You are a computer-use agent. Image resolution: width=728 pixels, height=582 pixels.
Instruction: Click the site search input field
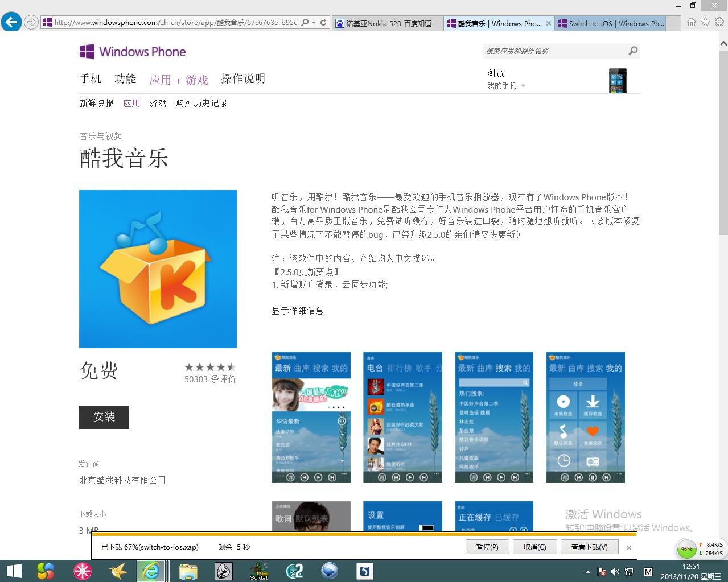coord(555,51)
